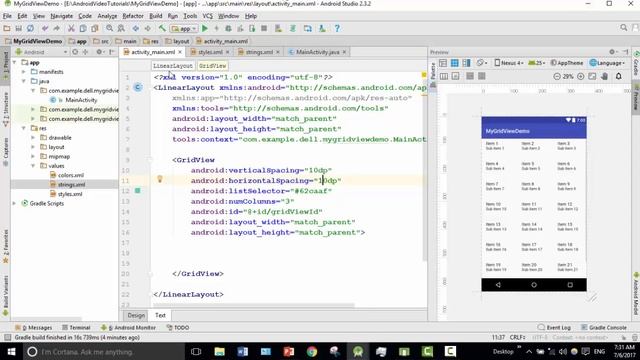Image resolution: width=640 pixels, height=360 pixels.
Task: Select colors.xml in project tree
Action: 71,175
